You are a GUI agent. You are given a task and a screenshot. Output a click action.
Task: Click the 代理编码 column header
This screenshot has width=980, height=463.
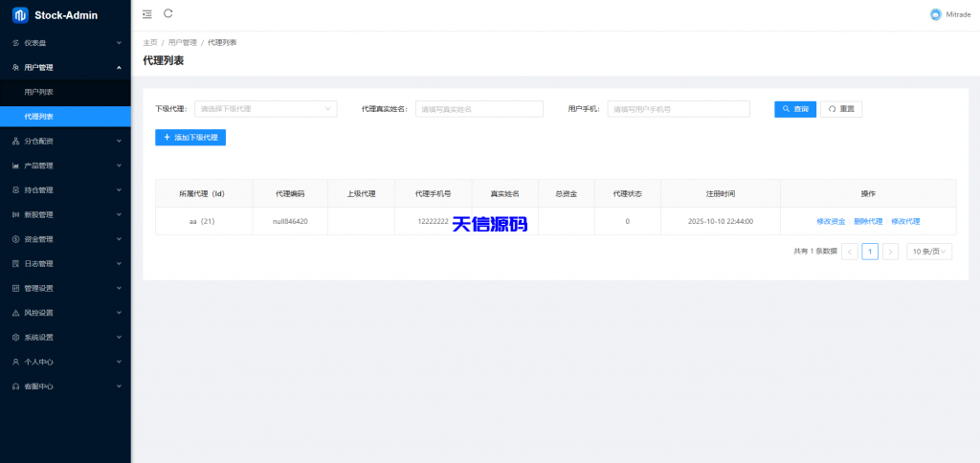point(290,193)
